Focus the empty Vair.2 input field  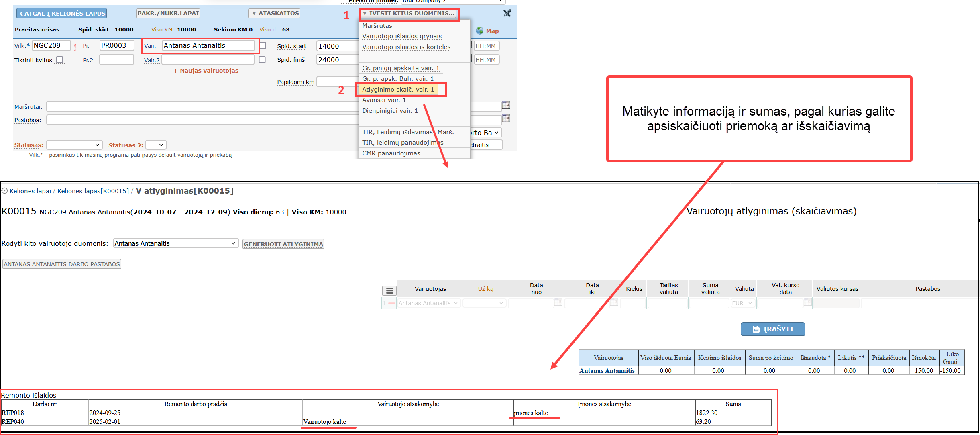coord(208,60)
